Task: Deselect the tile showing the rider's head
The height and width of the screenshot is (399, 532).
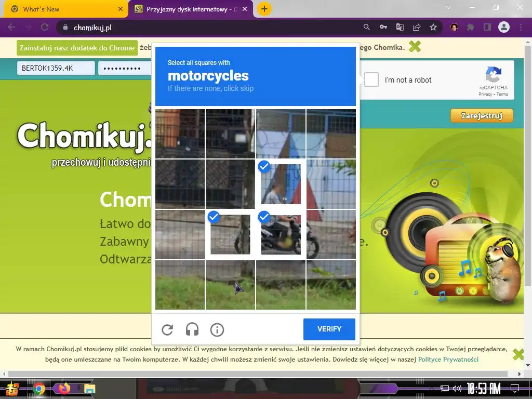Action: (281, 184)
